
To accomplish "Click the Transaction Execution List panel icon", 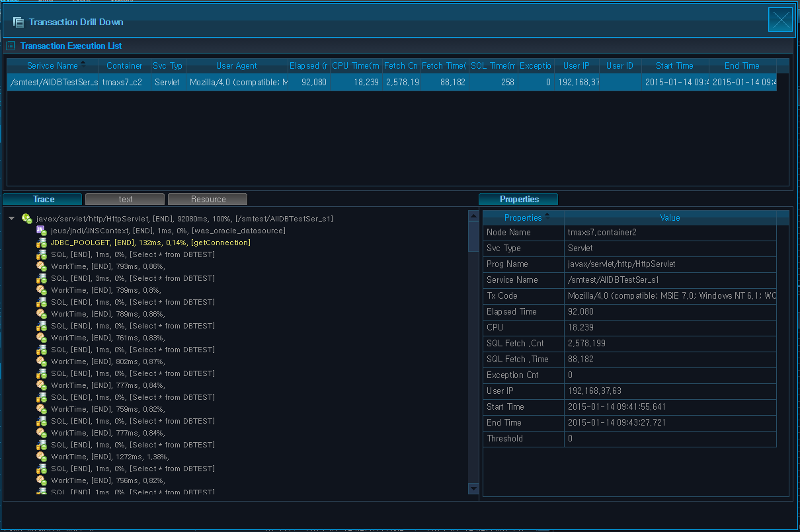I will (x=11, y=46).
